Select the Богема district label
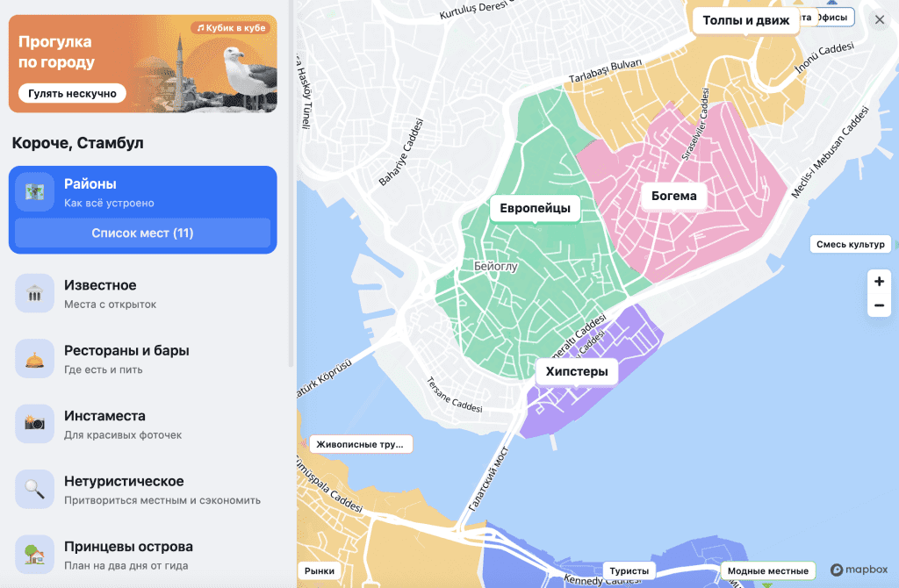 tap(673, 196)
